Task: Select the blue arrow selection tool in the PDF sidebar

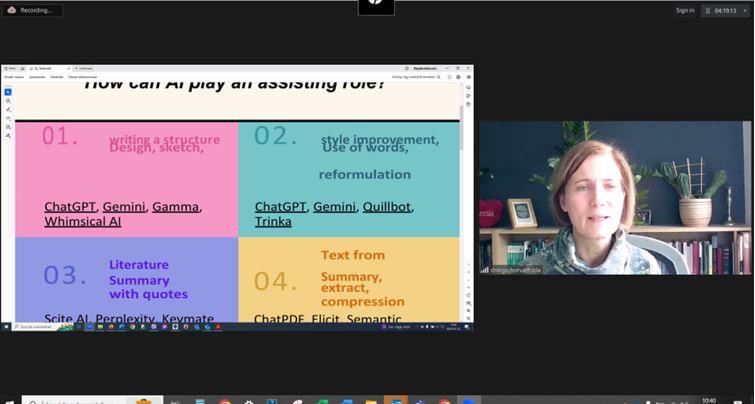Action: coord(7,92)
